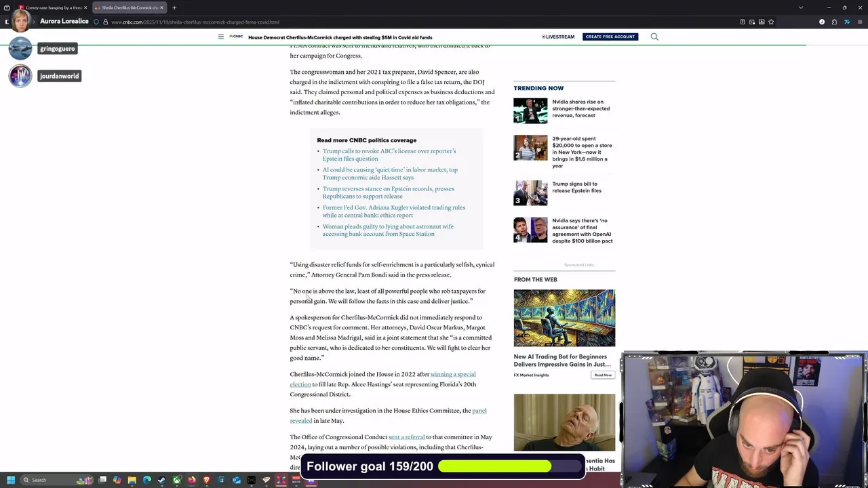Open File Explorer from taskbar
This screenshot has width=868, height=488.
[x=132, y=480]
